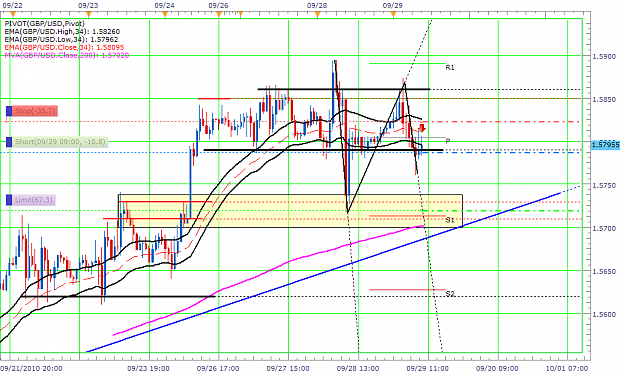Click the 1.5900 price axis label
Viewport: 625px width, 375px height.
pos(604,56)
